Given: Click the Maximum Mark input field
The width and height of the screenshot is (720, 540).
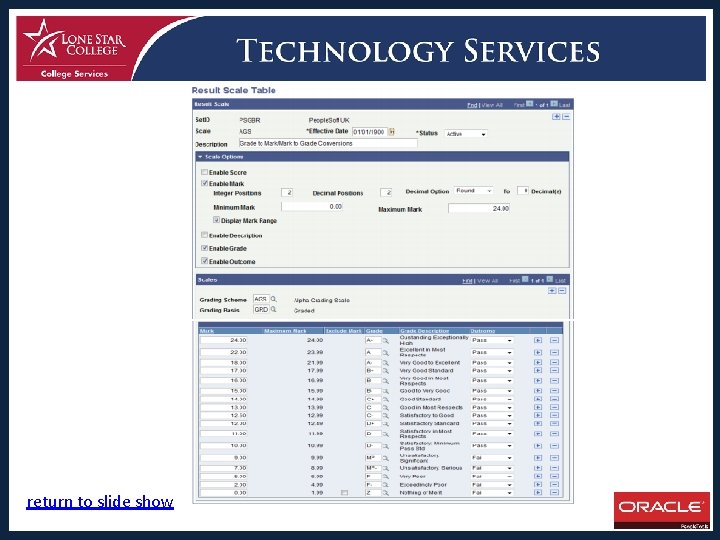Looking at the screenshot, I should click(479, 208).
